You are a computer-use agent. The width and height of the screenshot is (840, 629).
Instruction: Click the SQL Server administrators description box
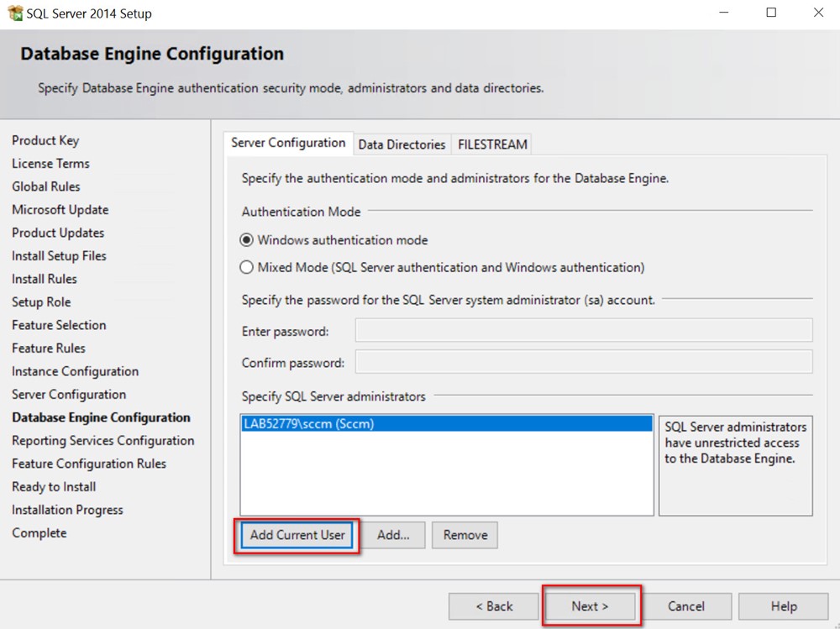(736, 465)
